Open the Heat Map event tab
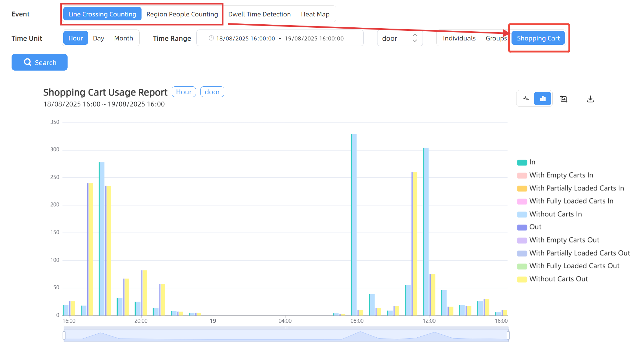The width and height of the screenshot is (644, 348). pos(315,14)
